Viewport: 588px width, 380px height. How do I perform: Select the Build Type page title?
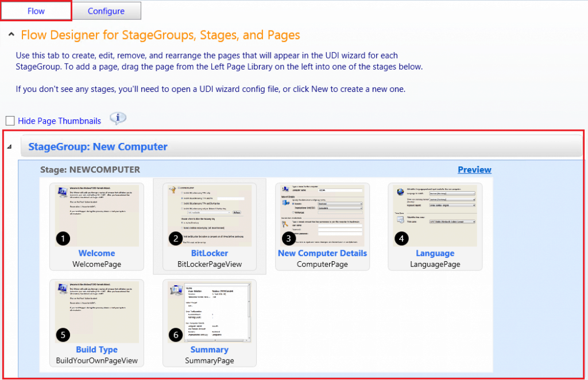pos(96,350)
